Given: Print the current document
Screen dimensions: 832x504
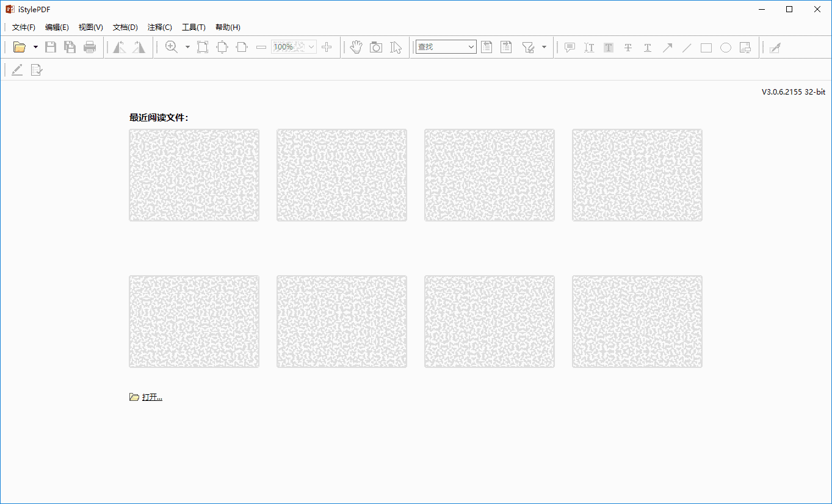Looking at the screenshot, I should tap(90, 46).
